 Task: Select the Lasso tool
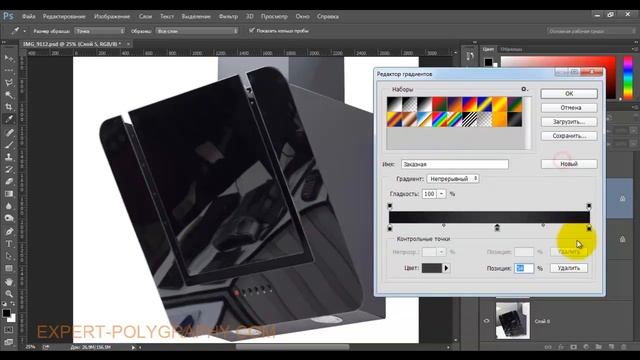coord(9,82)
